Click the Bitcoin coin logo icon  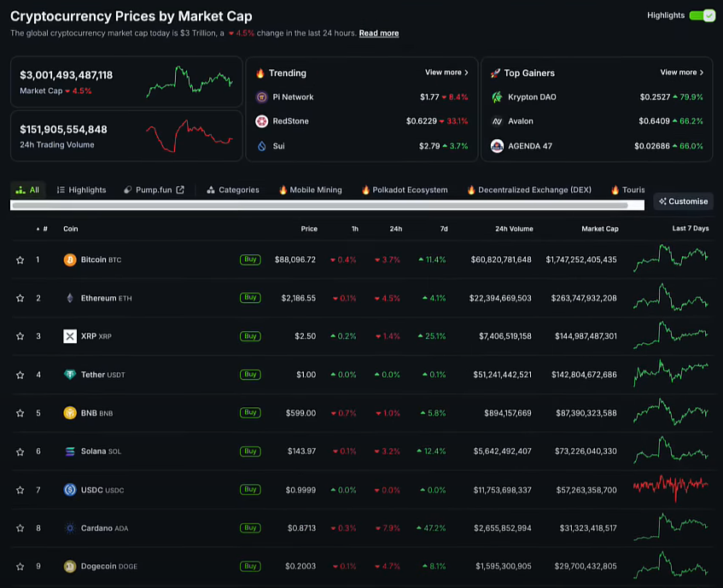point(70,259)
